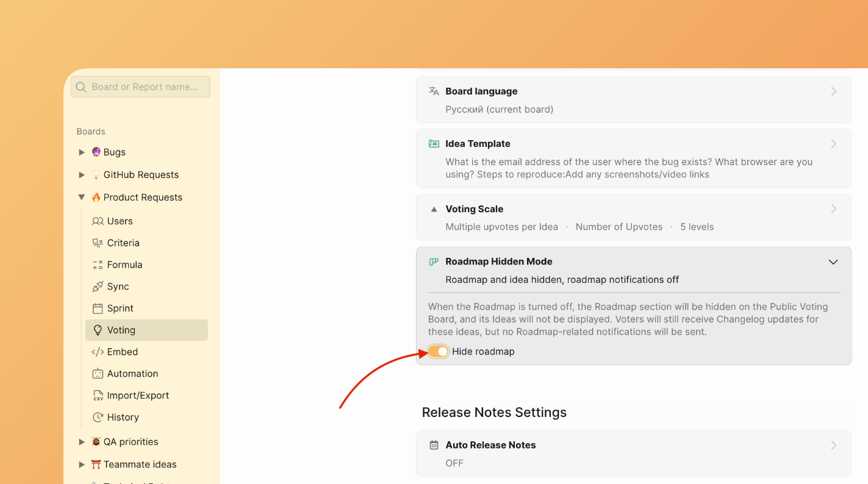Viewport: 868px width, 484px height.
Task: Click the Board language translate icon
Action: (433, 91)
